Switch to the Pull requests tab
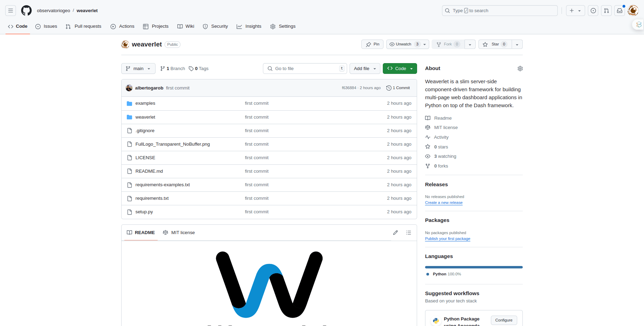This screenshot has width=644, height=326. (x=83, y=26)
